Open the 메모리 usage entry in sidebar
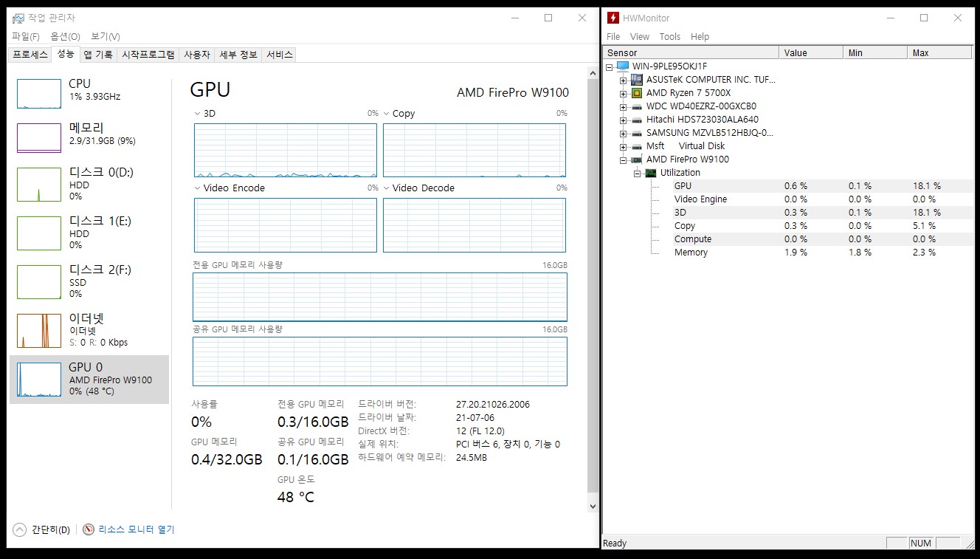This screenshot has height=559, width=980. click(89, 138)
